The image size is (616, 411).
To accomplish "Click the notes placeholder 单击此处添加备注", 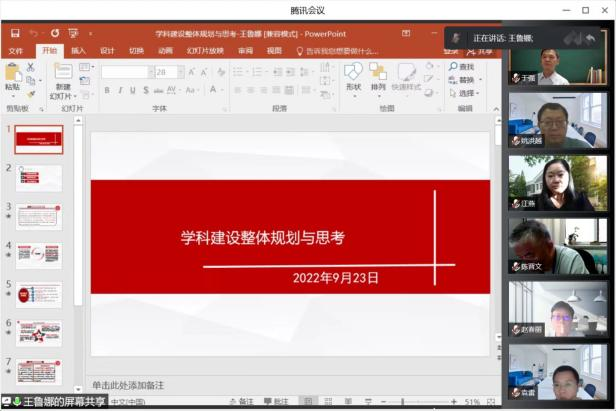I will tap(128, 385).
